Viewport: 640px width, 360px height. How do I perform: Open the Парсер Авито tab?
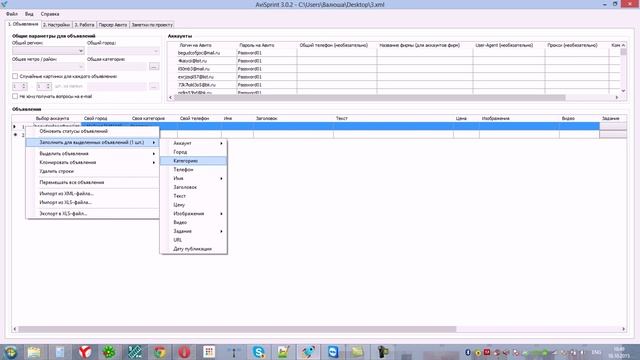pyautogui.click(x=113, y=25)
